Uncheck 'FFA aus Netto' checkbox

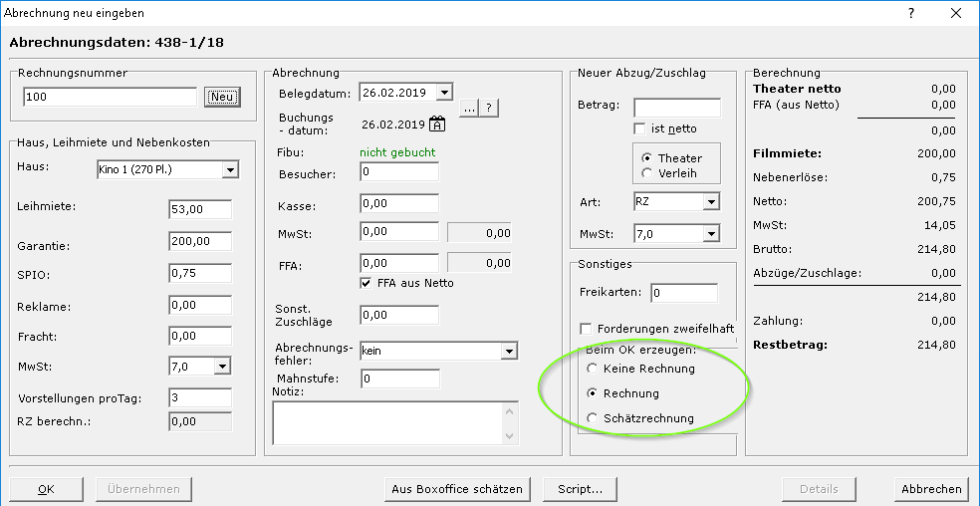pyautogui.click(x=367, y=283)
